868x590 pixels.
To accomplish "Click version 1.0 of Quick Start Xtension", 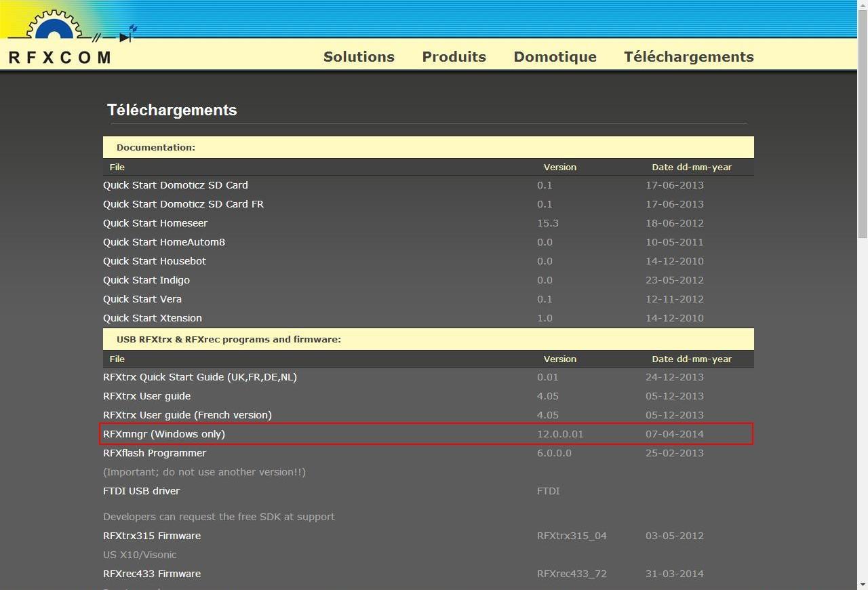I will tap(545, 318).
